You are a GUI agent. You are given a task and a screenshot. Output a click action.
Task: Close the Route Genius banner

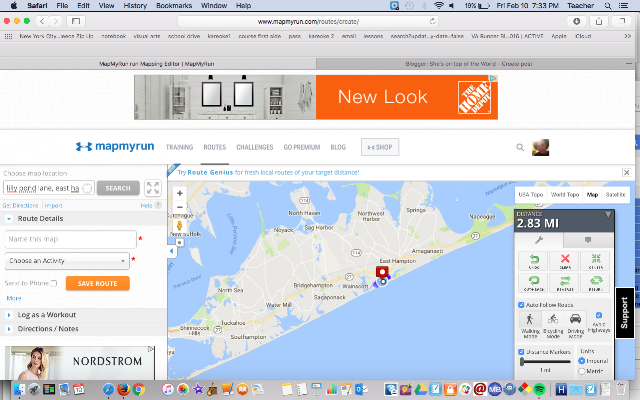(x=626, y=172)
